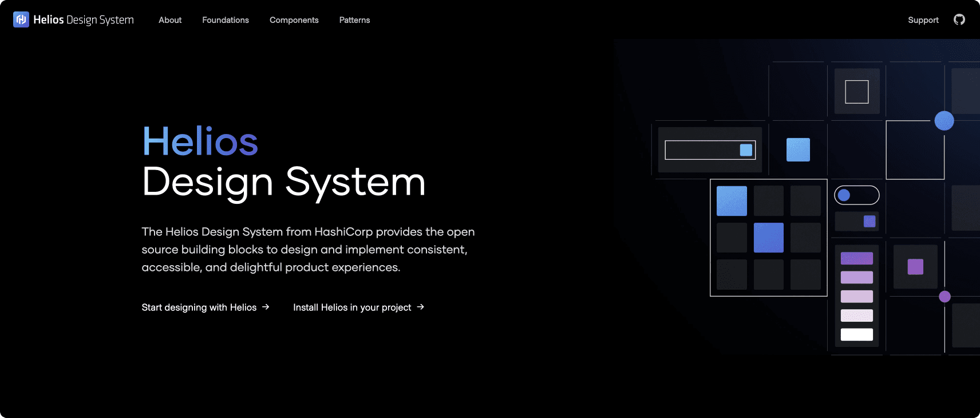Click the Helios logo icon
The height and width of the screenshot is (418, 980).
(x=21, y=19)
